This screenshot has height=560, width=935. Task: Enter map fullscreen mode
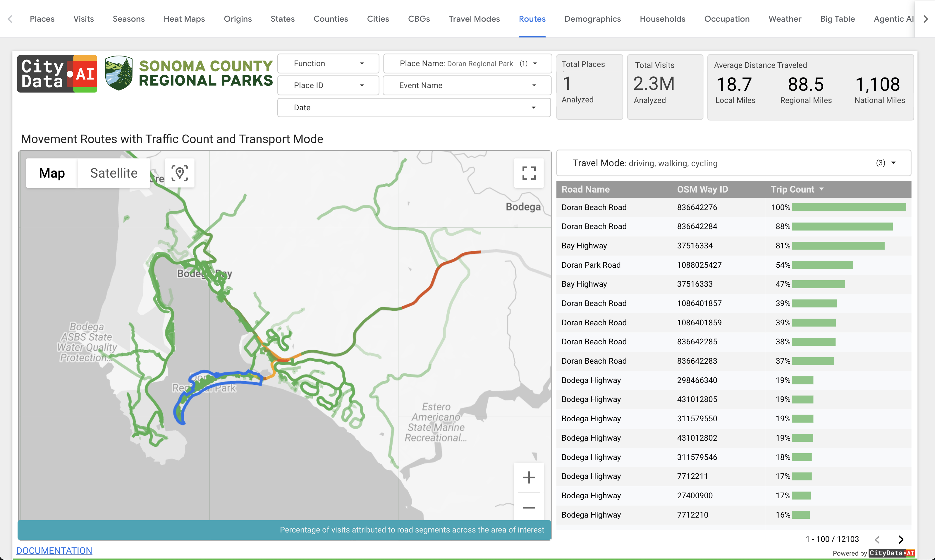click(529, 173)
